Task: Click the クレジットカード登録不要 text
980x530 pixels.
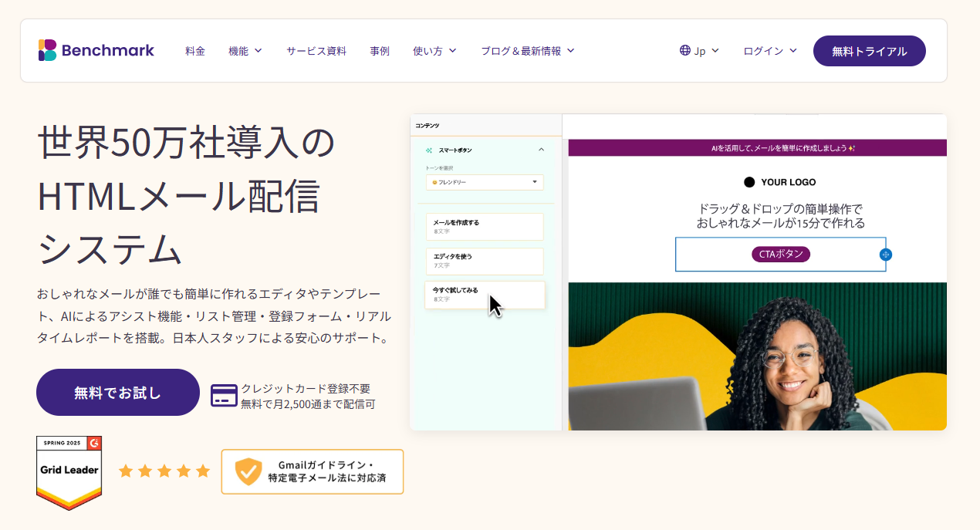Action: (x=306, y=388)
